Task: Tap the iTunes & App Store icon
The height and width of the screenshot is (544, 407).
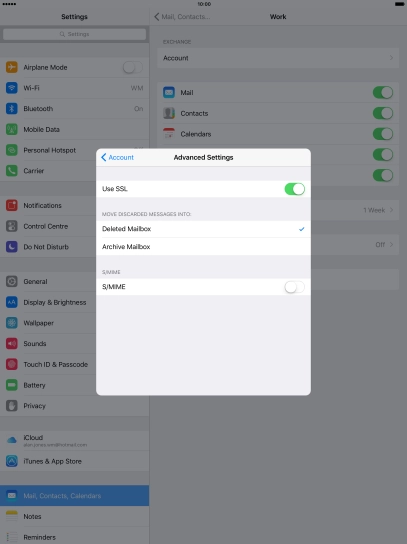Action: pos(11,461)
